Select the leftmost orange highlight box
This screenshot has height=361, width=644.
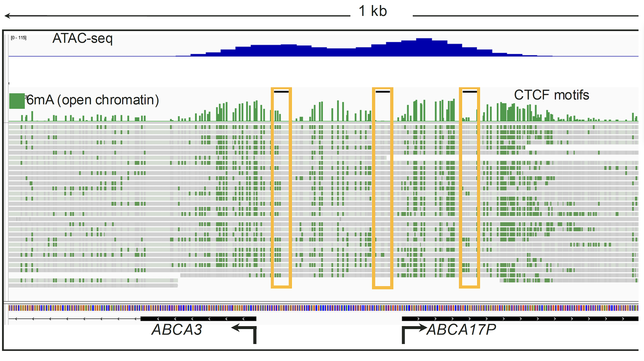[281, 188]
